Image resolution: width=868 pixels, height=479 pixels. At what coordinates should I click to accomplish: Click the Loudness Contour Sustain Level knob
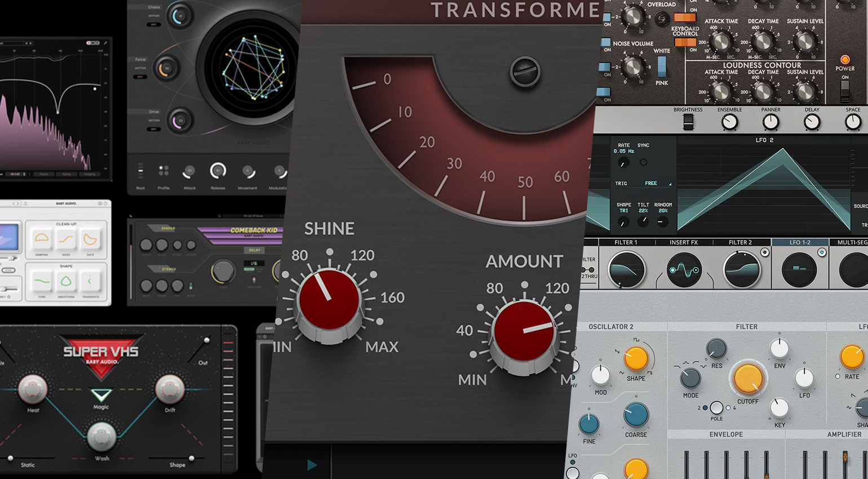pos(805,91)
